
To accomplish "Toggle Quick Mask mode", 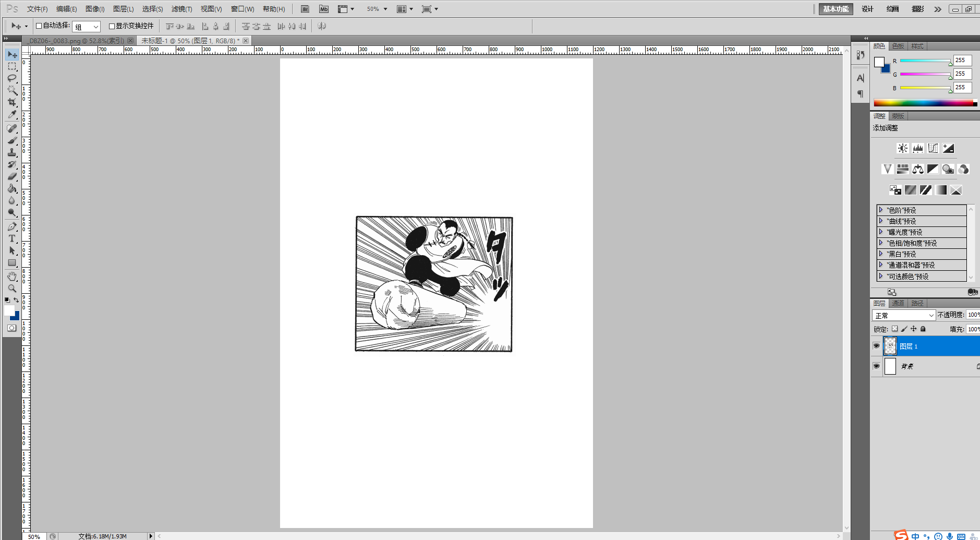I will tap(11, 328).
